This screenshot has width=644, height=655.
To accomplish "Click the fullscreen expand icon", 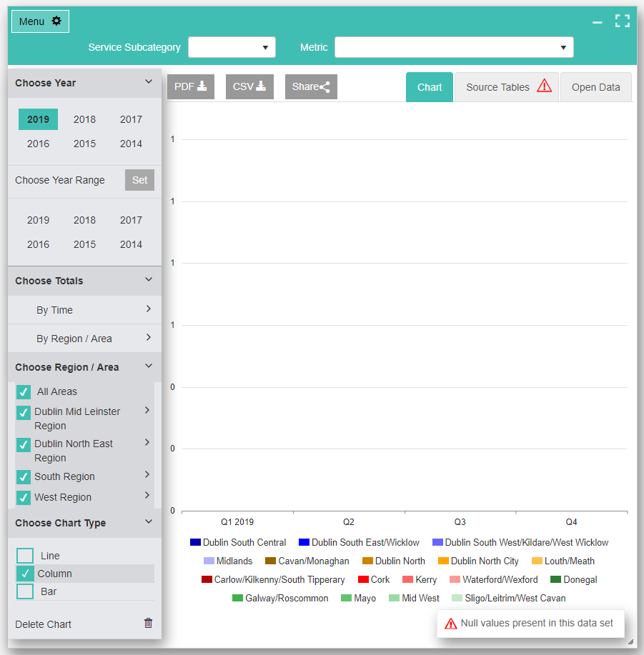I will [x=623, y=21].
